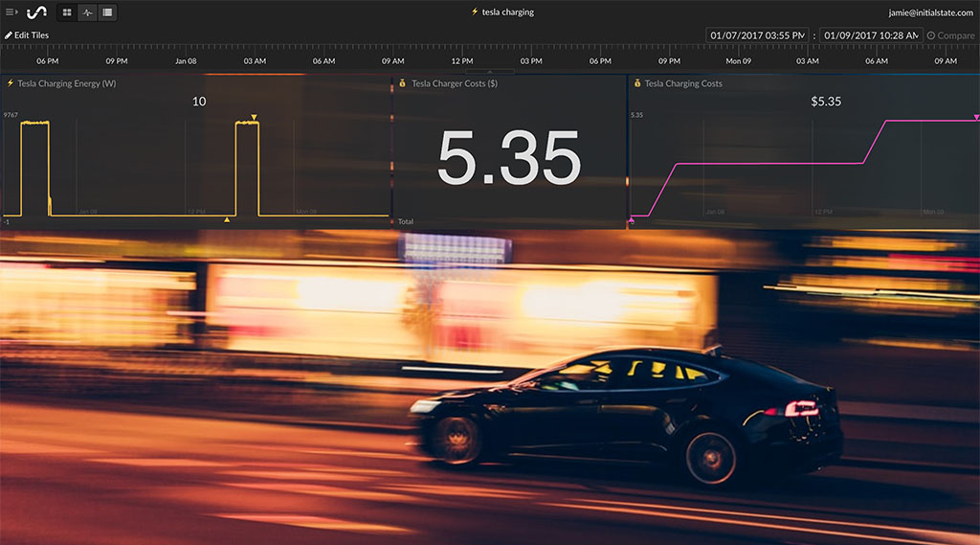Click money bag icon of Tesla Charging Costs tile
Image resolution: width=980 pixels, height=545 pixels.
coord(636,83)
